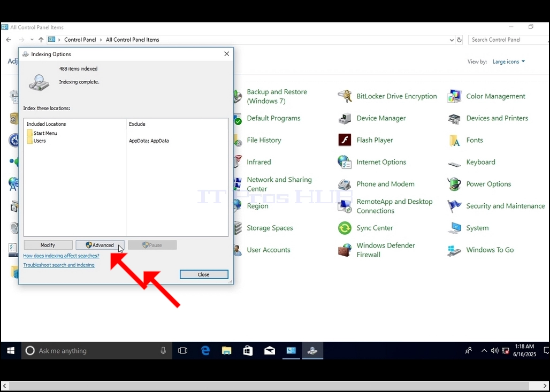This screenshot has width=550, height=392.
Task: Click the Start Menu folder icon in Included Locations
Action: [x=29, y=133]
